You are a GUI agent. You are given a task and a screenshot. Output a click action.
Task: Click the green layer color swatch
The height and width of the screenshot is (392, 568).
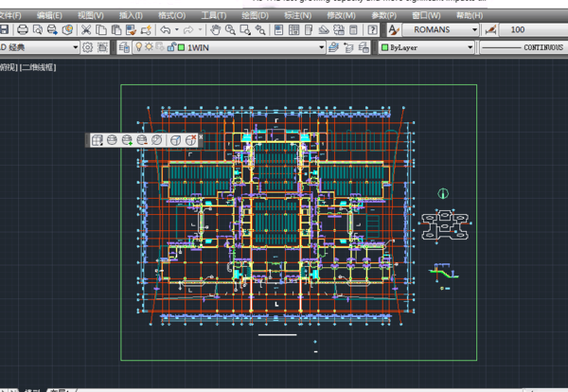(x=179, y=47)
